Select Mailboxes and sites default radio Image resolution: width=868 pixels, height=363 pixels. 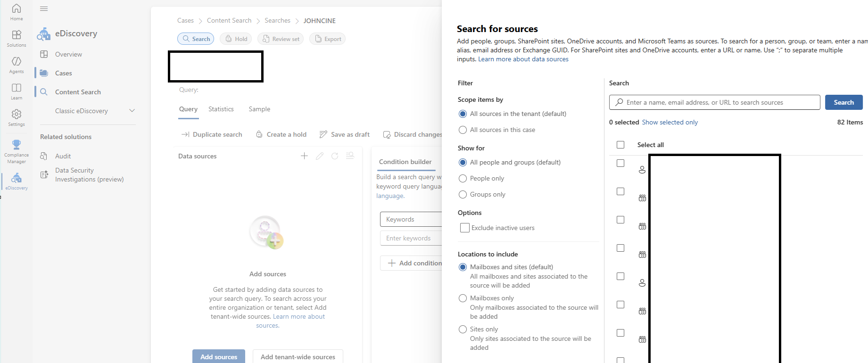[463, 267]
